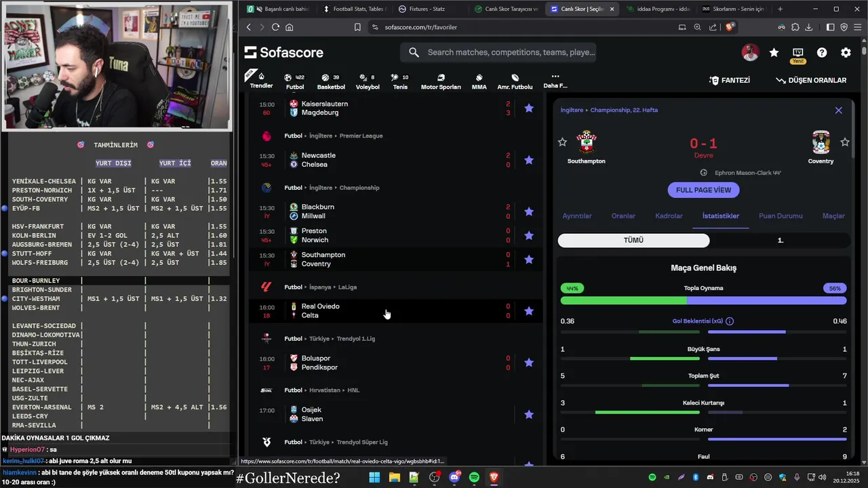
Task: Open the Brave shields icon
Action: 730,27
